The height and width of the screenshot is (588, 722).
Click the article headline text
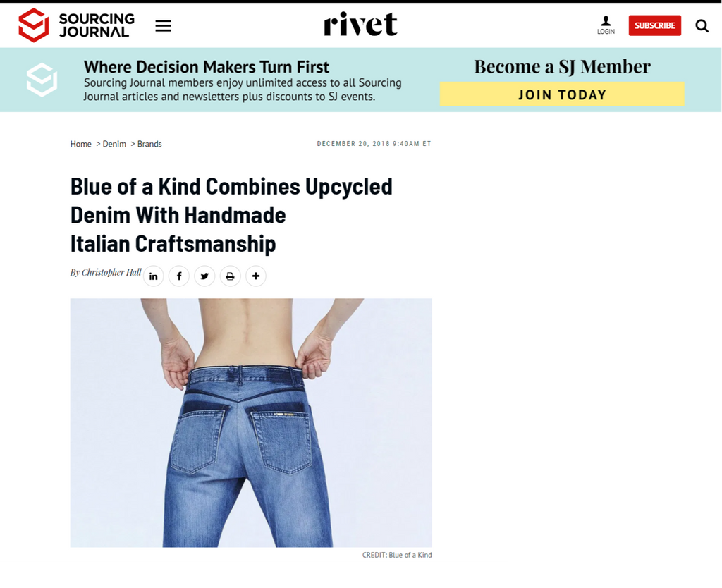click(x=231, y=215)
